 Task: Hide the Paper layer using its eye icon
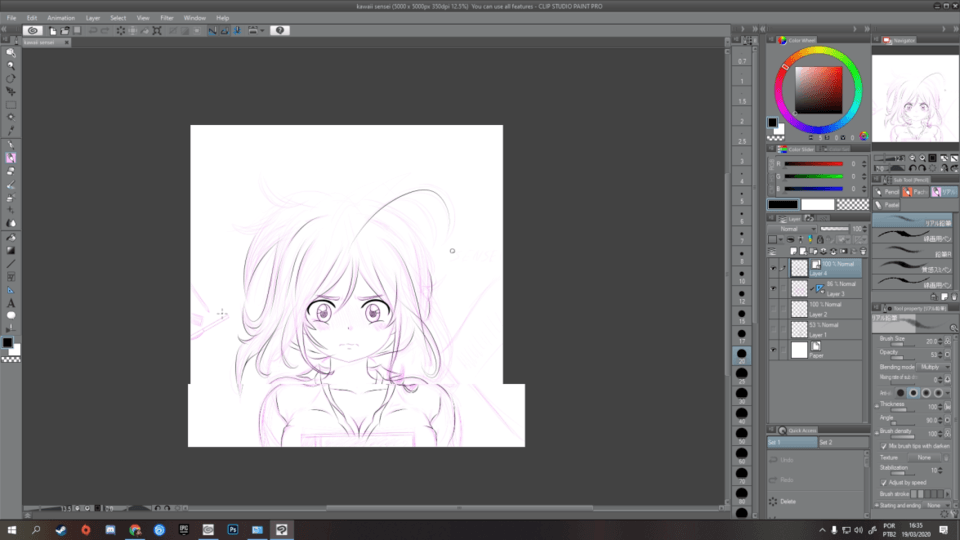774,350
